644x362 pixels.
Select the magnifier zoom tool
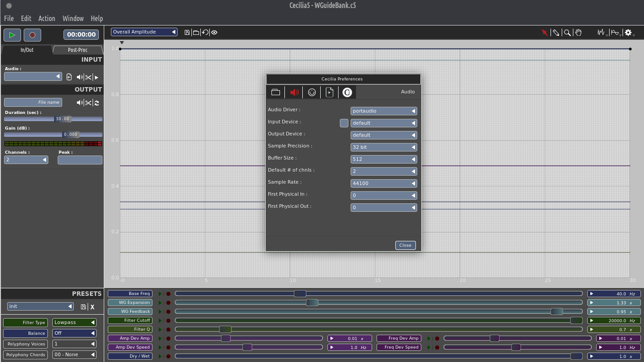click(567, 32)
